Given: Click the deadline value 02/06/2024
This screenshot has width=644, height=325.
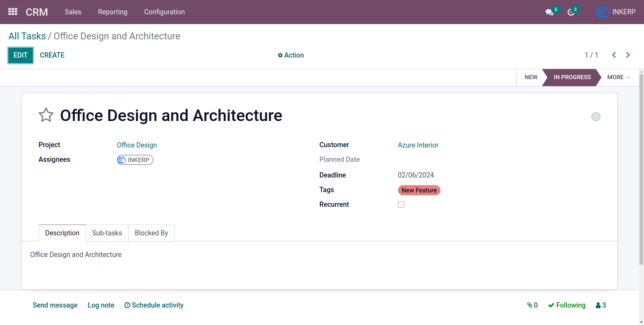Looking at the screenshot, I should click(416, 175).
